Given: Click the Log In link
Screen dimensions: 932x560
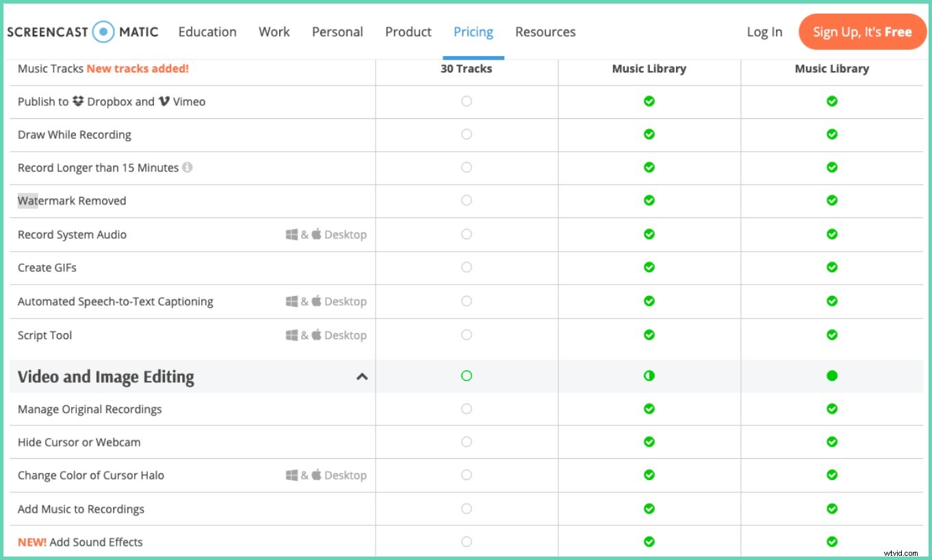Looking at the screenshot, I should pos(764,32).
